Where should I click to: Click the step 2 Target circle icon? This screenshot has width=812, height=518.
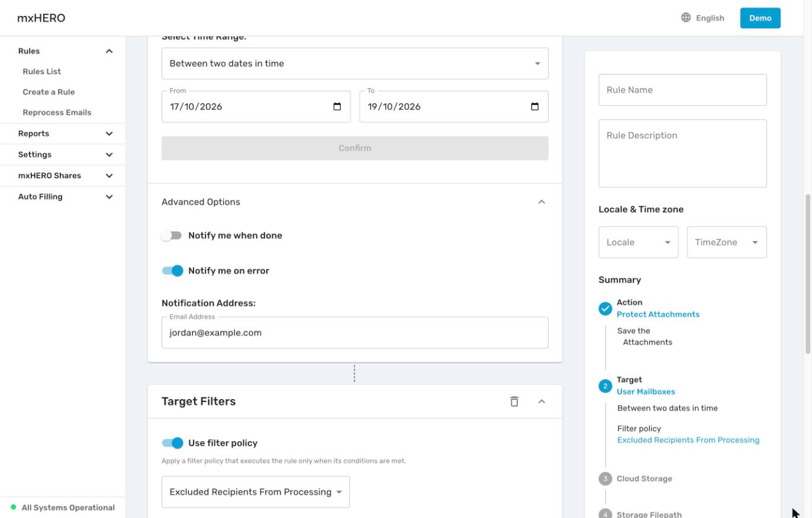(605, 386)
